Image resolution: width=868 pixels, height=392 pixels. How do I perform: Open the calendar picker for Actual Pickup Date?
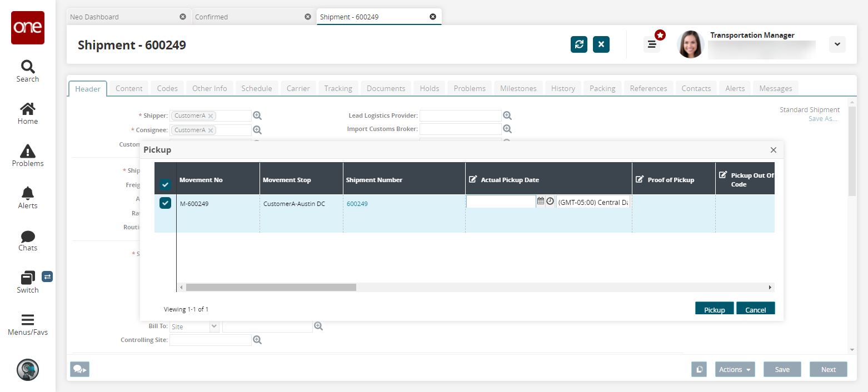pos(541,202)
